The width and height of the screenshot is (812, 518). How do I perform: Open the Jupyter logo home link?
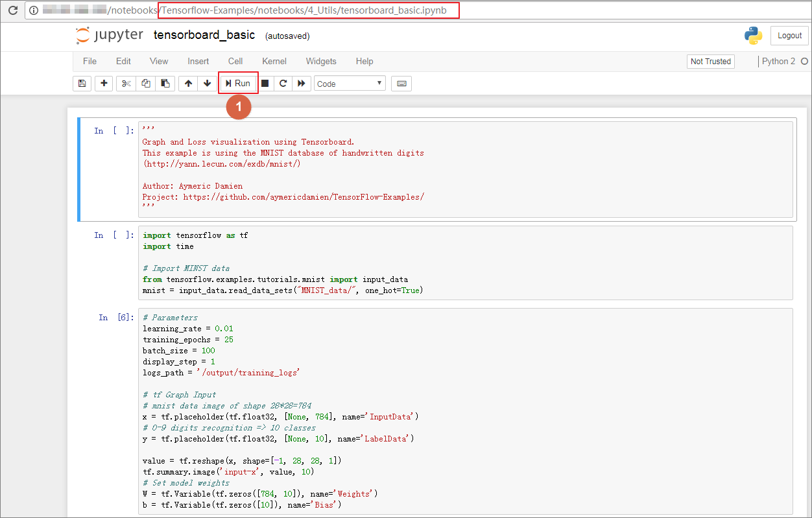click(109, 35)
